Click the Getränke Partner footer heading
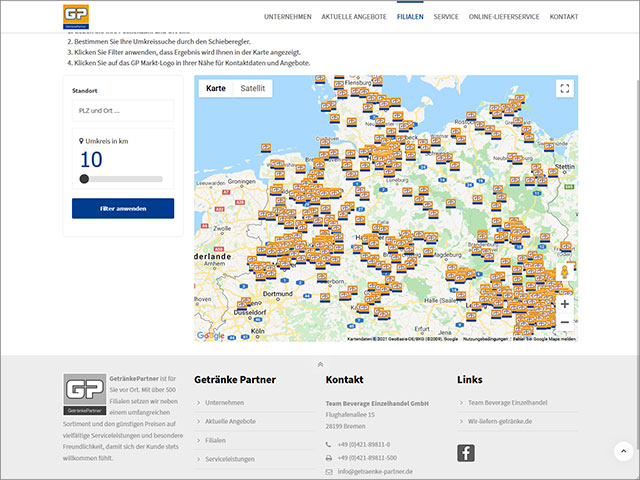This screenshot has height=480, width=640. [235, 380]
